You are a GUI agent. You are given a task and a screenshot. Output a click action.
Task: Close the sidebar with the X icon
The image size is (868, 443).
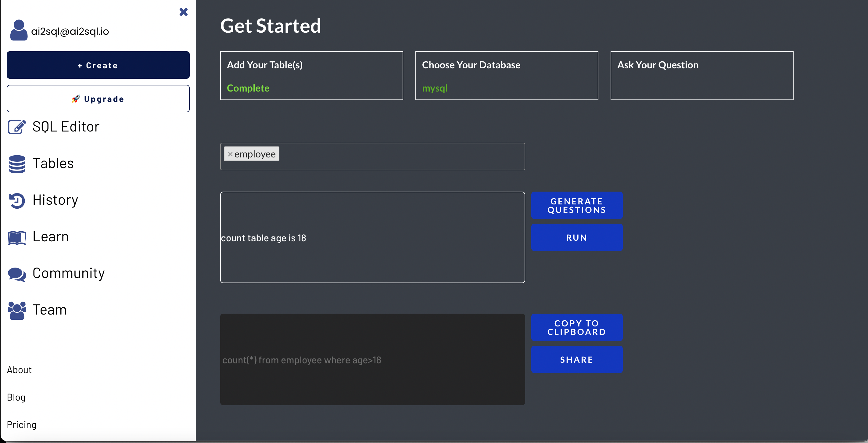click(x=183, y=12)
